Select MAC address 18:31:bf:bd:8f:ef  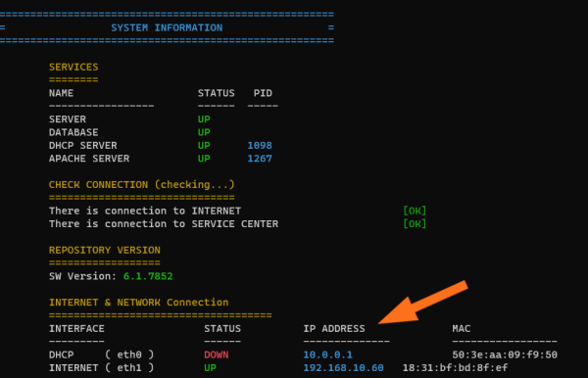456,368
